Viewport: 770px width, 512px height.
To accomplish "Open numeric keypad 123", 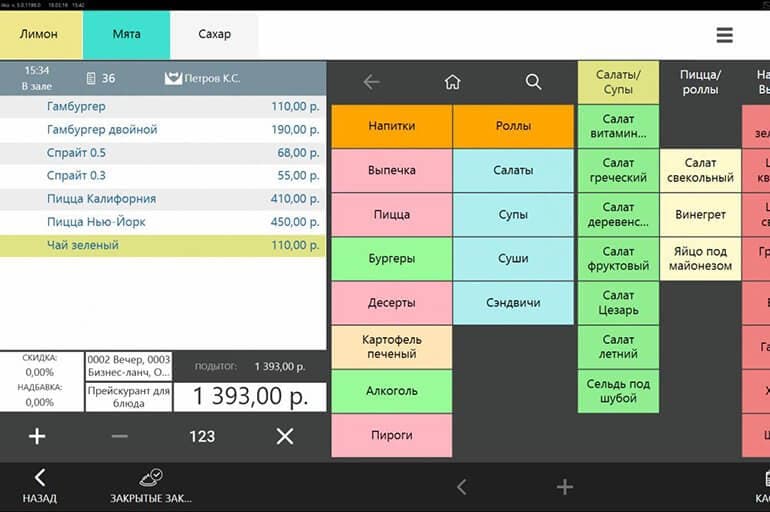I will 202,436.
